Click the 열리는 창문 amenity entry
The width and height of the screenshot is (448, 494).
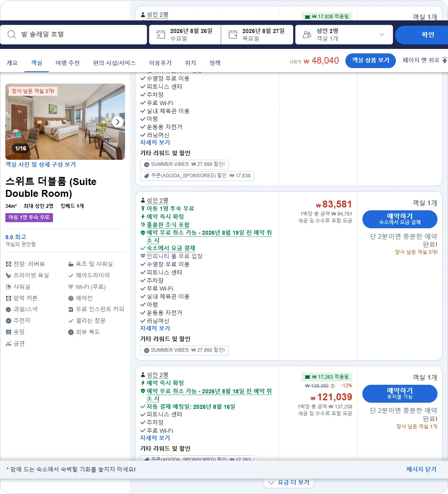(x=87, y=321)
